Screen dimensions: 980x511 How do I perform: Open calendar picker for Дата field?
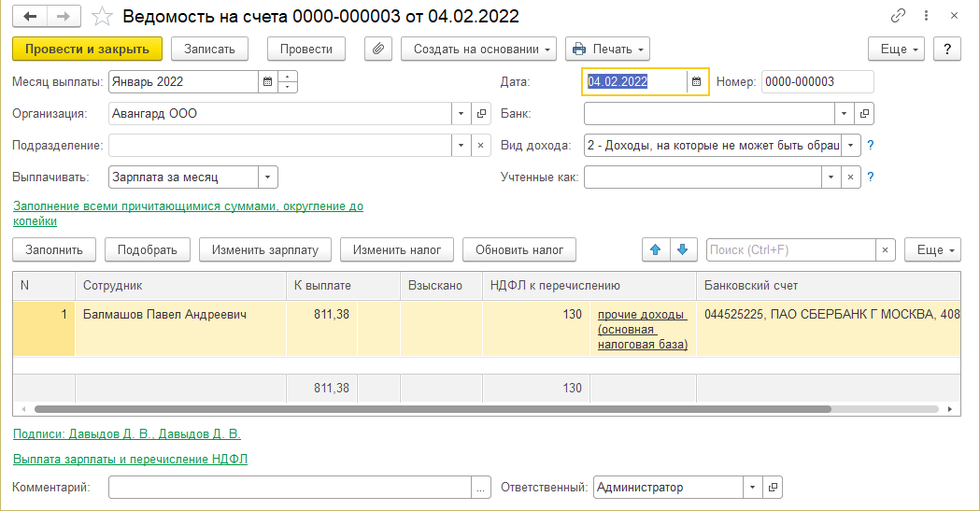coord(696,82)
